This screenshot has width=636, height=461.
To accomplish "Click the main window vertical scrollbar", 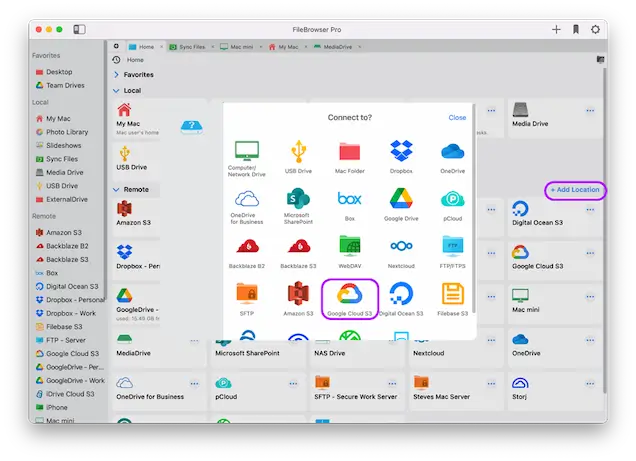I will [x=604, y=230].
